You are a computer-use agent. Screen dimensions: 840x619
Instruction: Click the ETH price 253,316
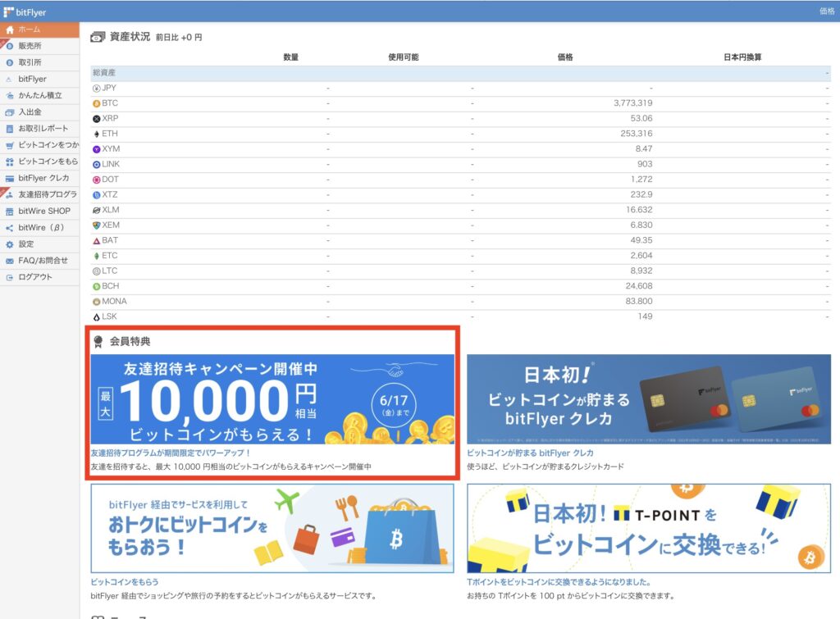coord(637,134)
